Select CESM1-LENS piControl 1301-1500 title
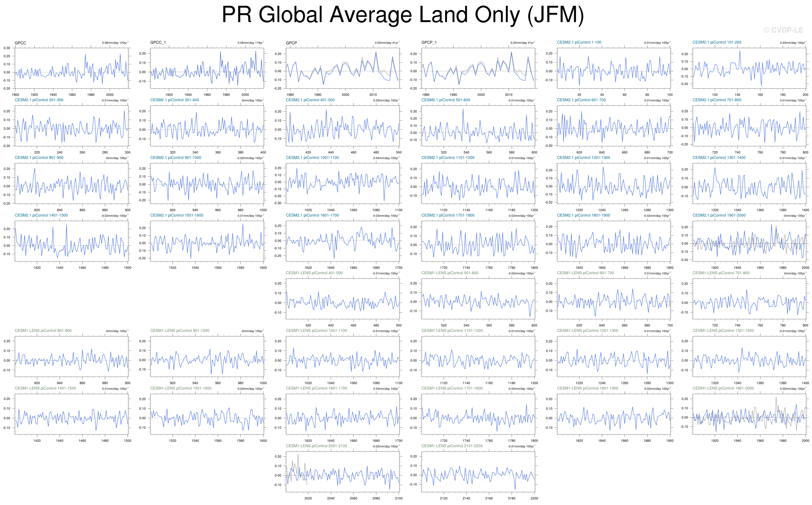Screen dimensions: 812x505 pyautogui.click(x=723, y=331)
